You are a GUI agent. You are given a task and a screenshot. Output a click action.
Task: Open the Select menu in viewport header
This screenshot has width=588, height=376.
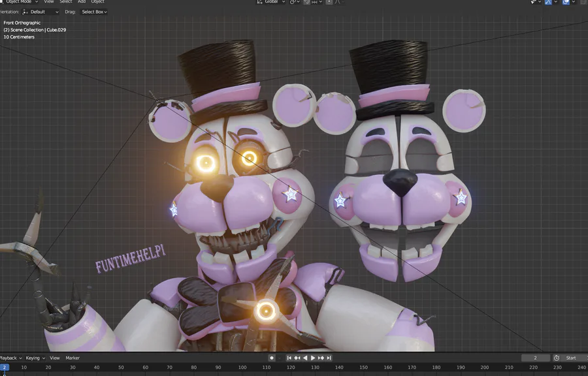(65, 2)
